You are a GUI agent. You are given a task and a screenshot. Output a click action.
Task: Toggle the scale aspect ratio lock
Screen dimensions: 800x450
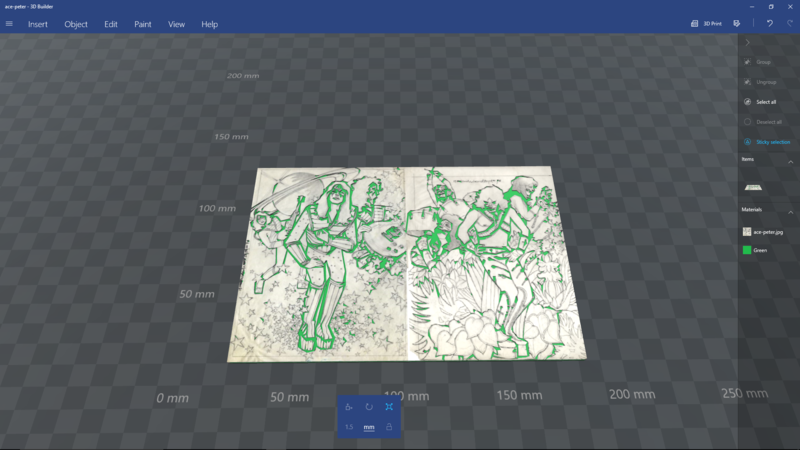point(389,428)
